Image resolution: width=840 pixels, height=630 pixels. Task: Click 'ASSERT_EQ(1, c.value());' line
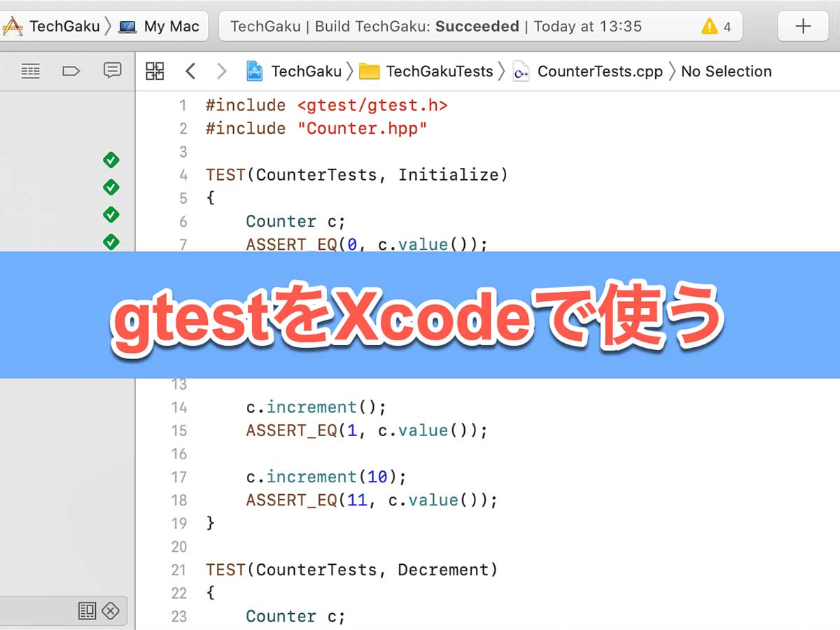pyautogui.click(x=367, y=430)
